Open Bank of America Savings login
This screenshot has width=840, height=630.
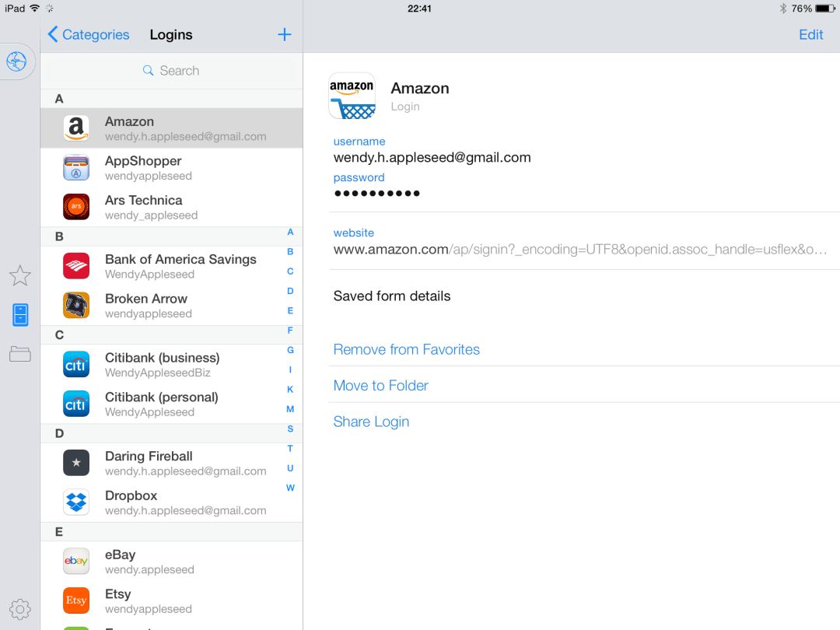tap(171, 266)
